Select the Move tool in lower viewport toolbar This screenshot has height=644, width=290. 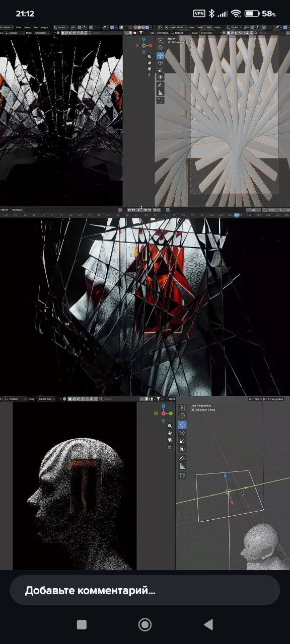182,425
